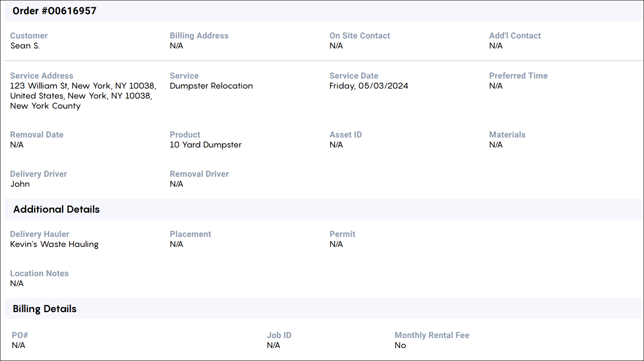
Task: Click the Preferred Time label
Action: click(518, 76)
